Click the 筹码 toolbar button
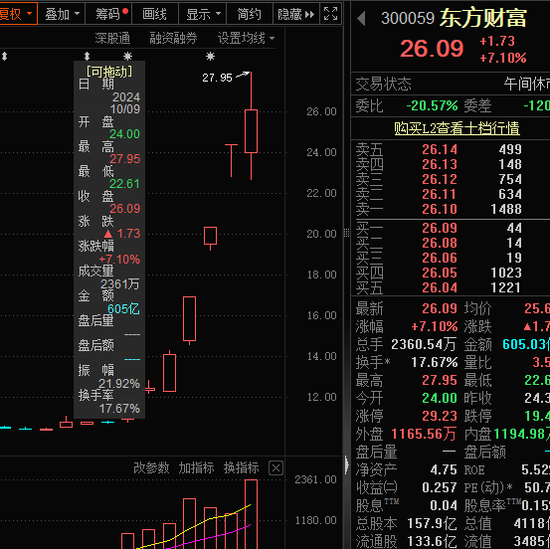 pos(109,14)
